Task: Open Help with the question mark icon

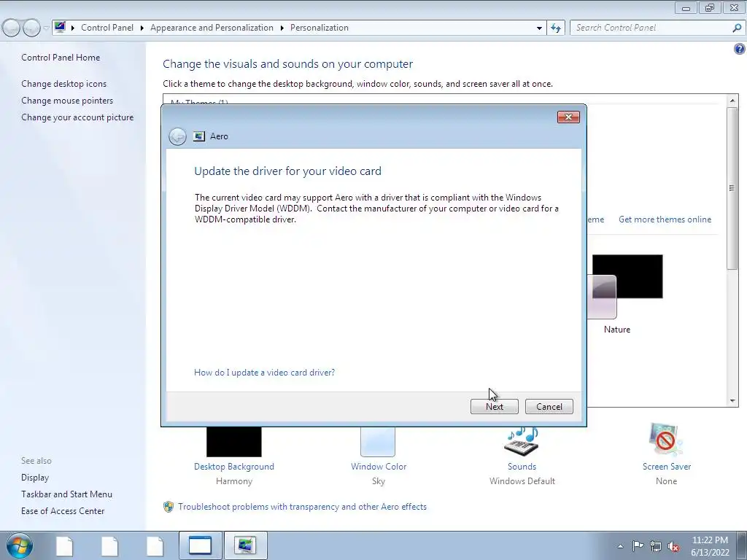Action: pos(740,49)
